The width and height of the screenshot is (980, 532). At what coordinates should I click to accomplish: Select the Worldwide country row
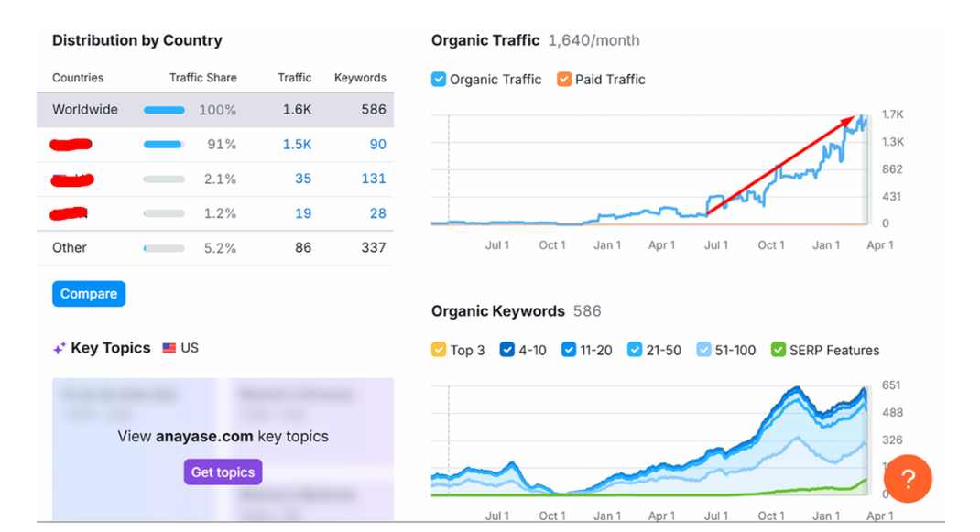(85, 109)
